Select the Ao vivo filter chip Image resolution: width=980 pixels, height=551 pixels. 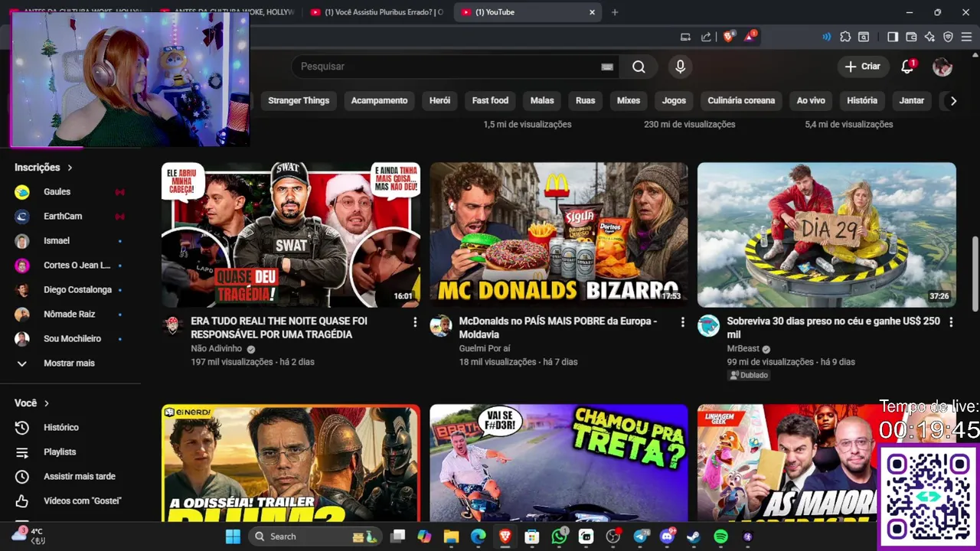click(x=811, y=100)
